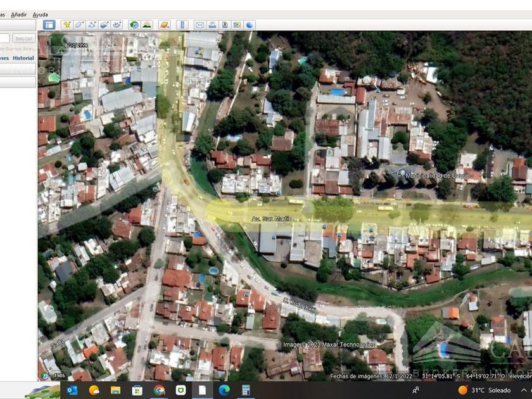
Task: Click the Historial link
Action: 23,58
